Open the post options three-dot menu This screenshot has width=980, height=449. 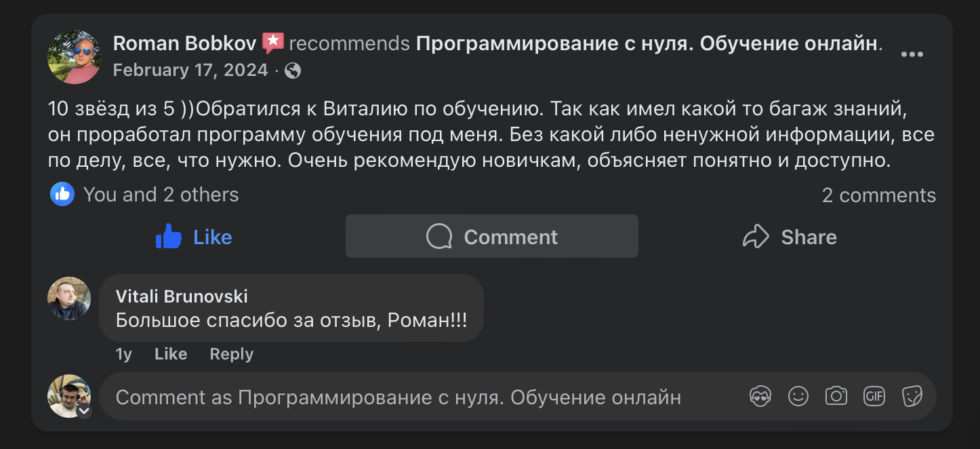pyautogui.click(x=913, y=54)
